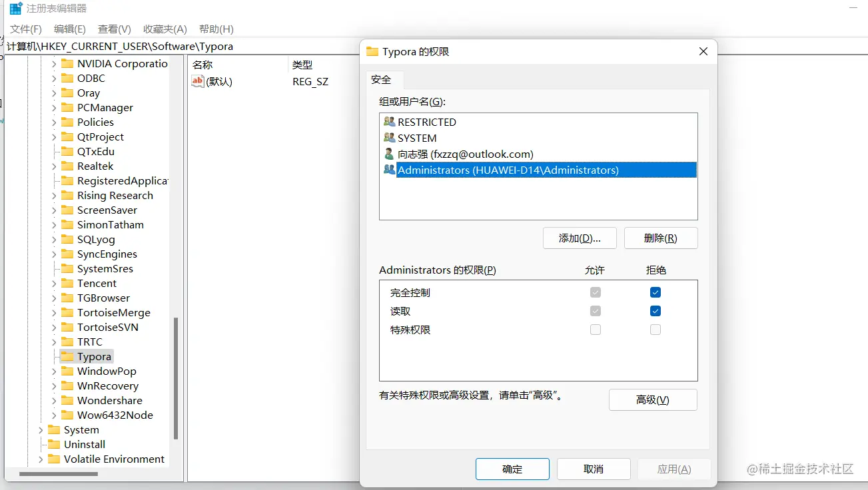Click the Rising Research folder icon
The width and height of the screenshot is (868, 490).
point(67,195)
